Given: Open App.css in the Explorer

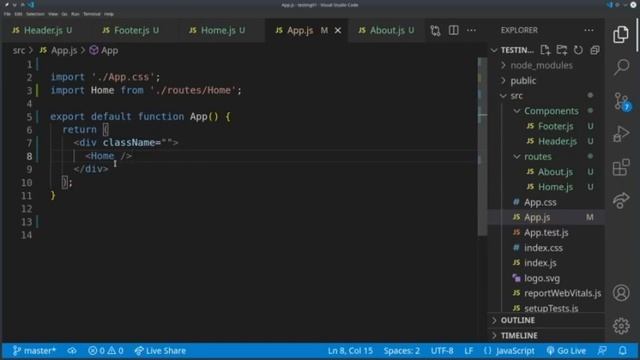Looking at the screenshot, I should point(540,202).
